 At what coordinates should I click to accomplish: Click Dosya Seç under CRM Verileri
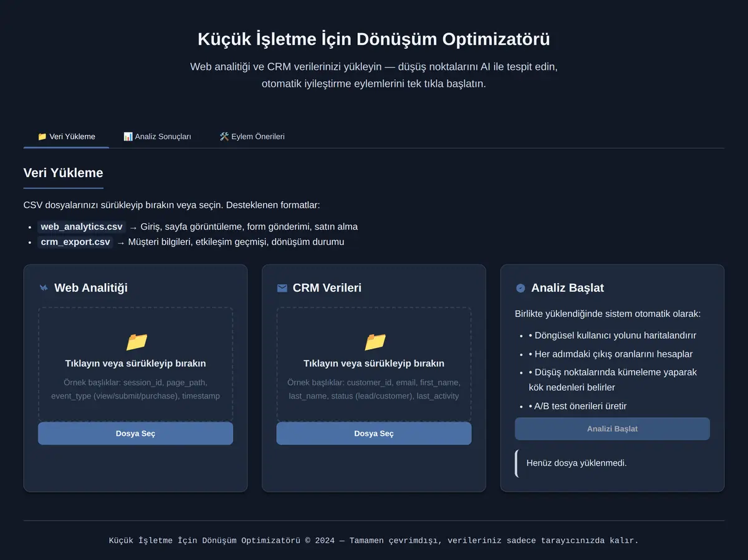(374, 433)
